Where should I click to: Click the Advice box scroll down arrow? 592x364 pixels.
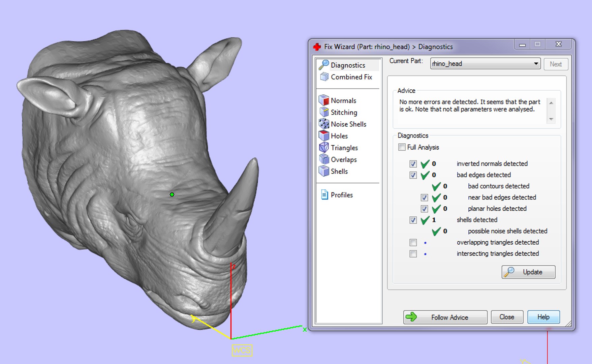click(551, 119)
